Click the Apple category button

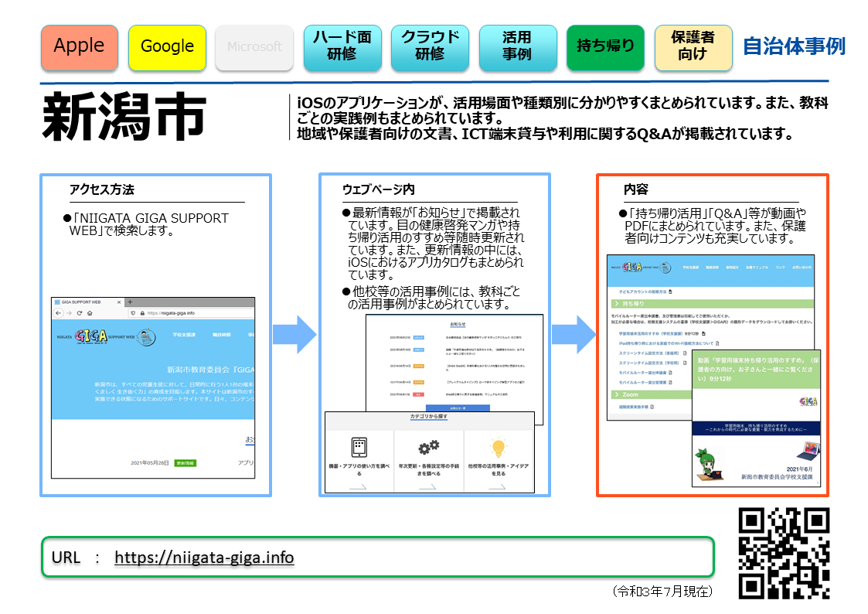click(79, 47)
